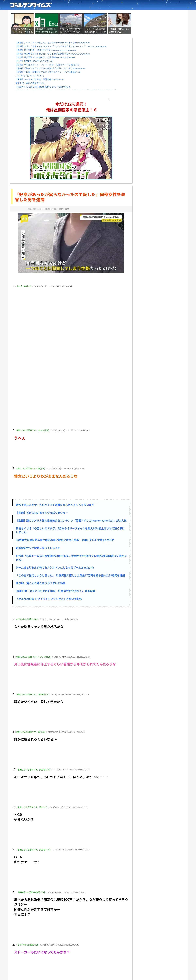
Task: Open the thumbnail of the cartoon boy in a classroom
Action: point(22,24)
